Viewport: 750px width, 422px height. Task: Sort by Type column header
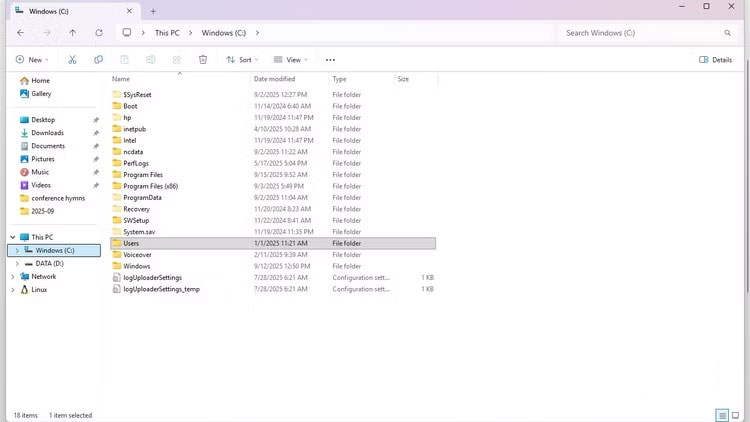339,79
